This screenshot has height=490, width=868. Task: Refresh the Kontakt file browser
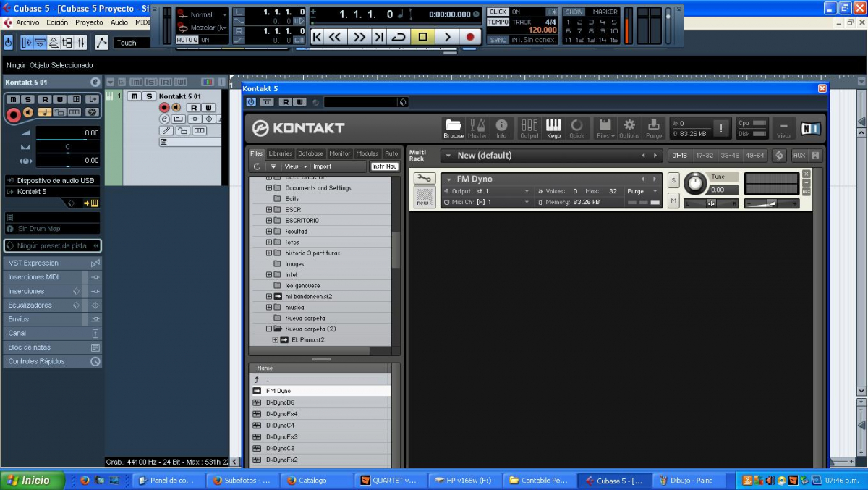click(257, 166)
